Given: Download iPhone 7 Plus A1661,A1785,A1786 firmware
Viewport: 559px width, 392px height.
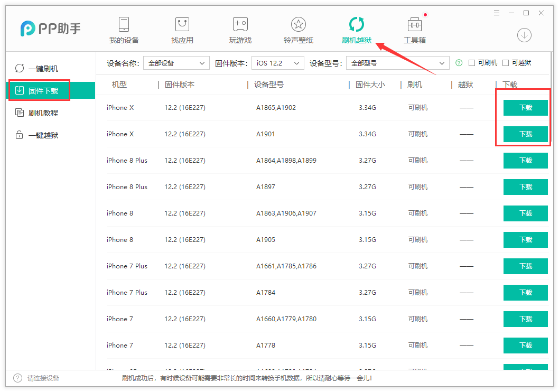Looking at the screenshot, I should tap(526, 266).
